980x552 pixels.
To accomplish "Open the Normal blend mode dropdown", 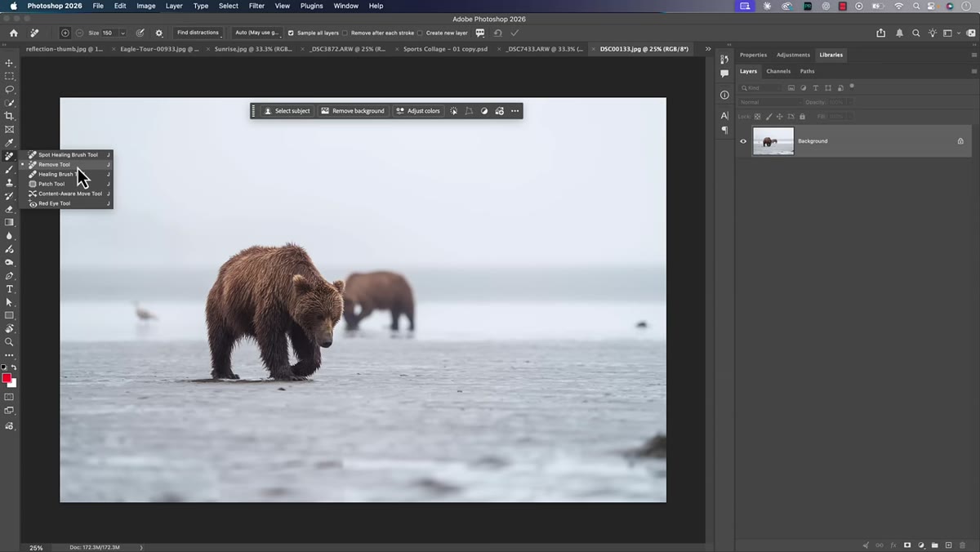I will [x=769, y=102].
